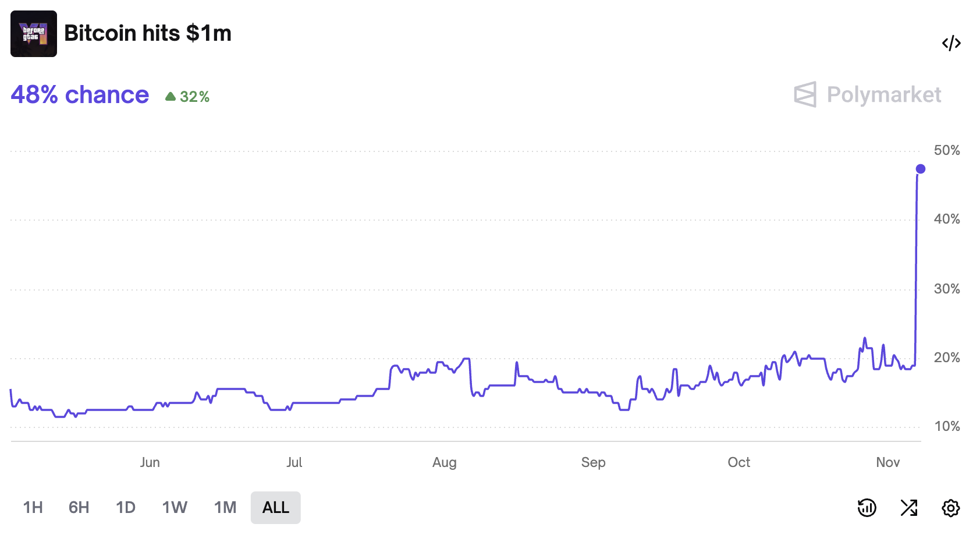Select the 1H time range

coord(33,508)
